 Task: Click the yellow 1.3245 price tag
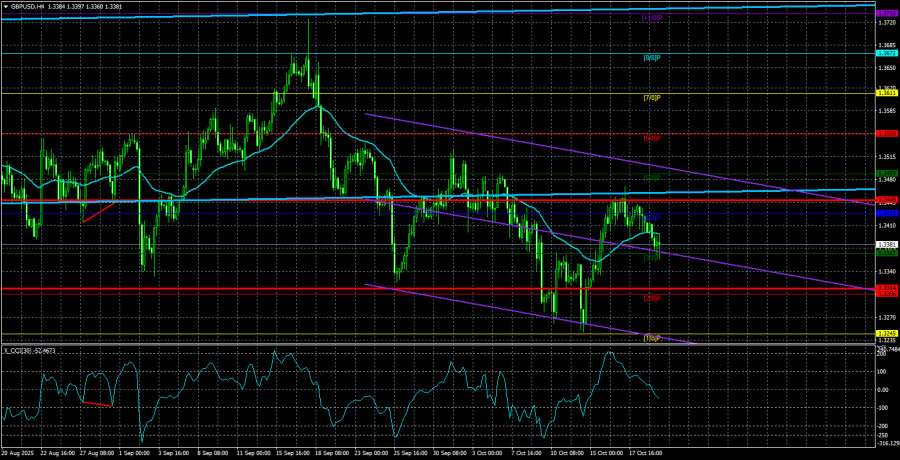(x=885, y=333)
